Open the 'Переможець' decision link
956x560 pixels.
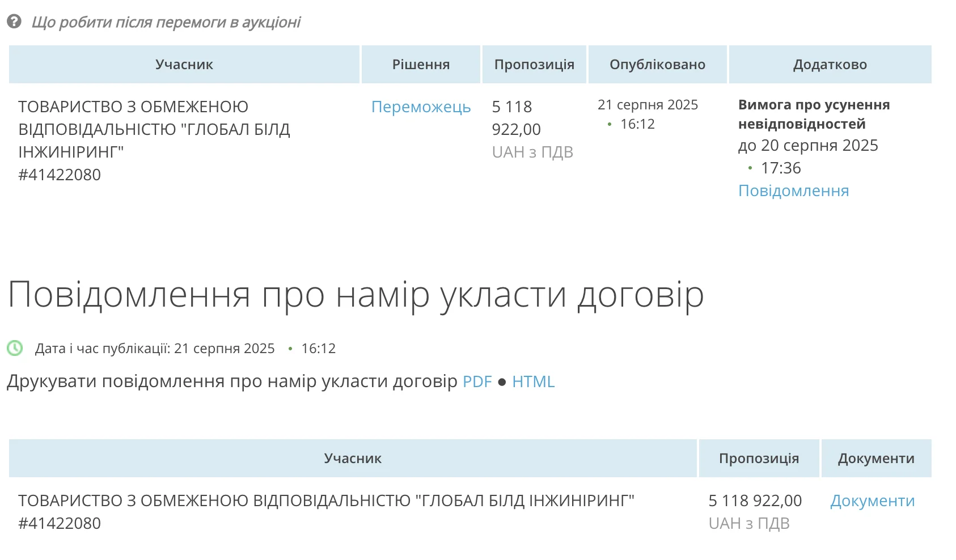(421, 107)
